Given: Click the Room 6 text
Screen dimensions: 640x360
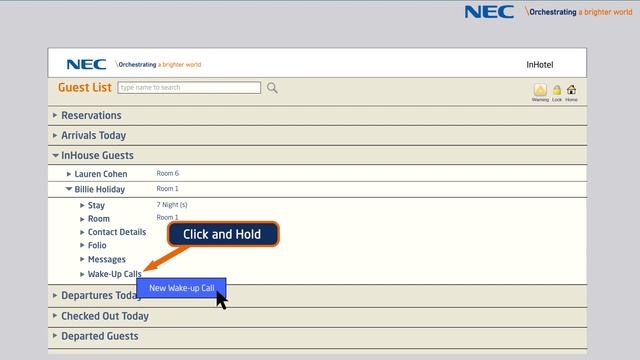Looking at the screenshot, I should coord(168,173).
